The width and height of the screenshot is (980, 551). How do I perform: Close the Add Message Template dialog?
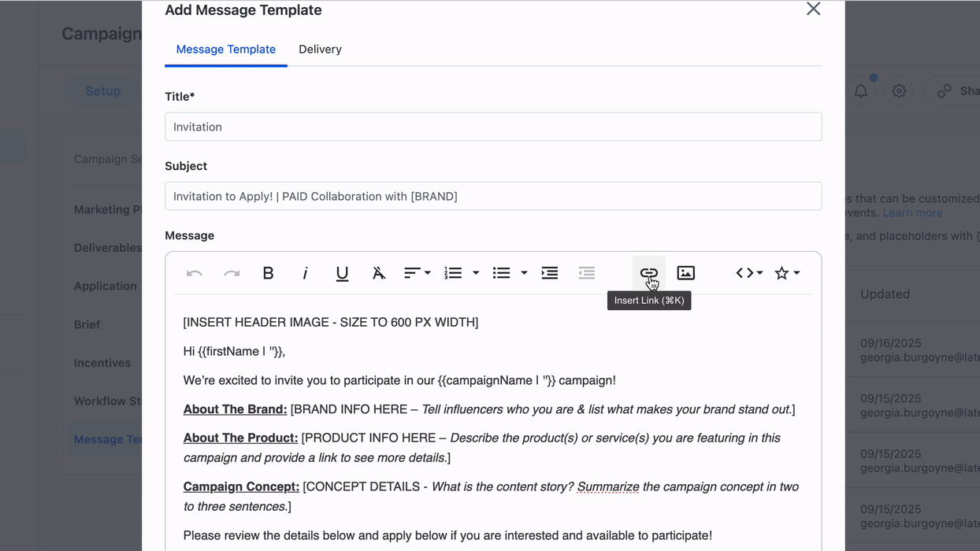click(x=813, y=9)
